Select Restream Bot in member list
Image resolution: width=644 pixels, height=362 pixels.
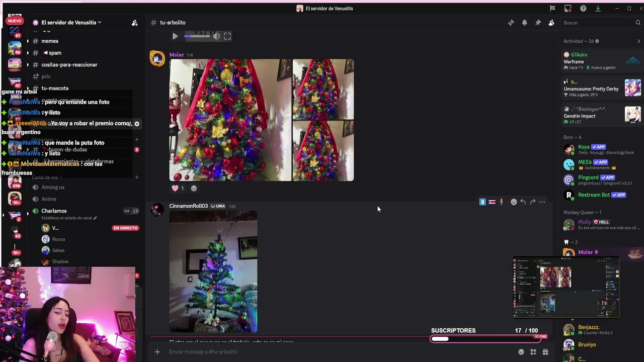point(601,195)
